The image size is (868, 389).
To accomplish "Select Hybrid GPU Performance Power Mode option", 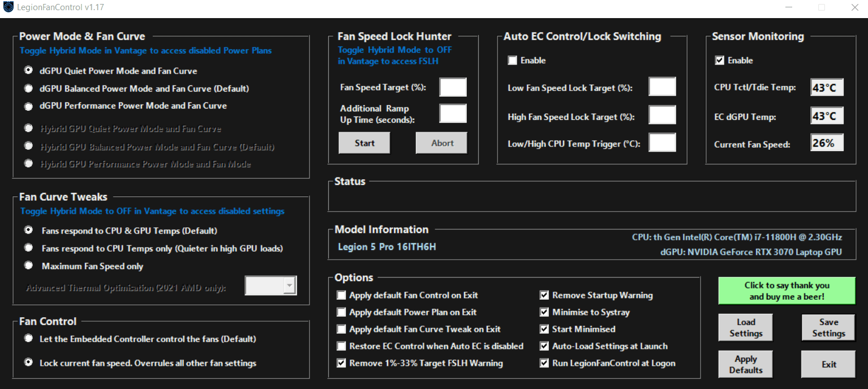I will (28, 163).
